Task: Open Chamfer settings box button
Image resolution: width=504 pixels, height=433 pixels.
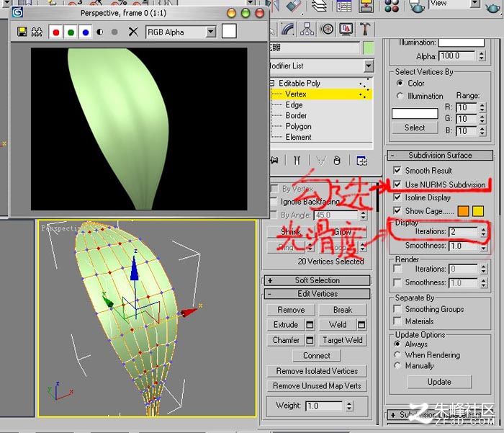Action: tap(310, 340)
